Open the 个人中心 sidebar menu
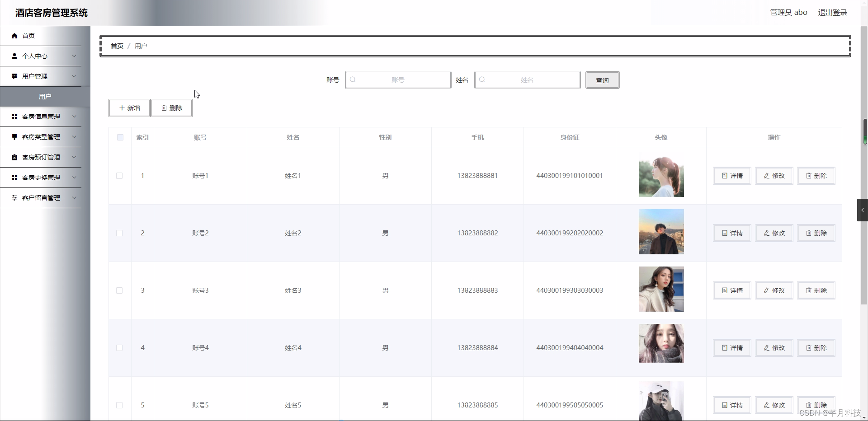This screenshot has width=868, height=421. tap(41, 56)
